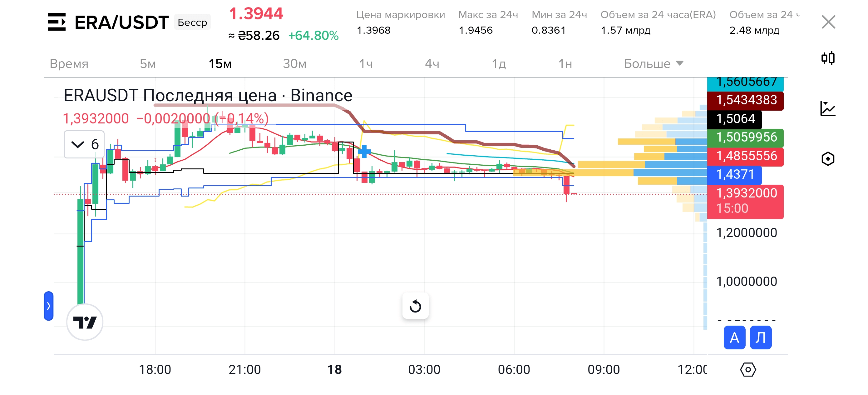868x395 pixels.
Task: Click the red price label 1,4855556
Action: click(x=745, y=156)
